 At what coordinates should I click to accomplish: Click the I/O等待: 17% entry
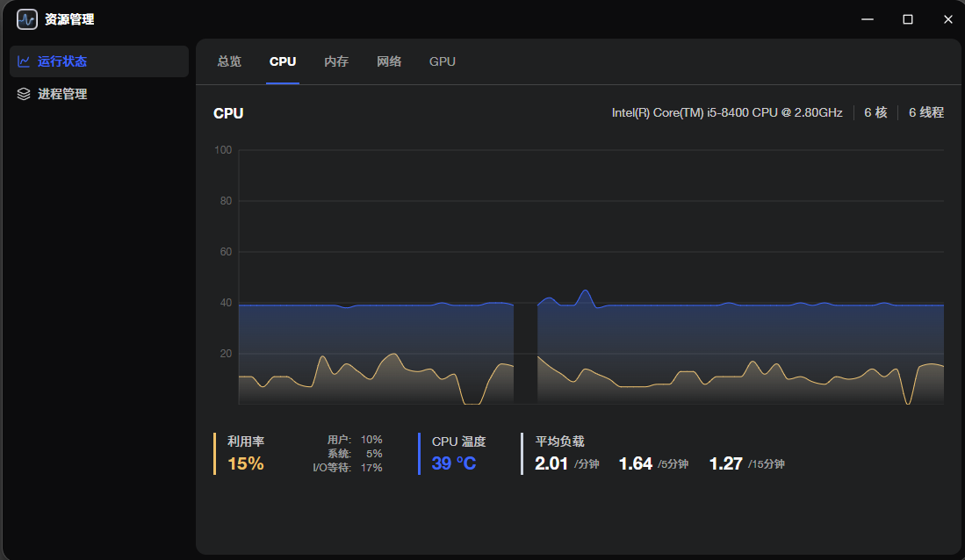pos(348,468)
